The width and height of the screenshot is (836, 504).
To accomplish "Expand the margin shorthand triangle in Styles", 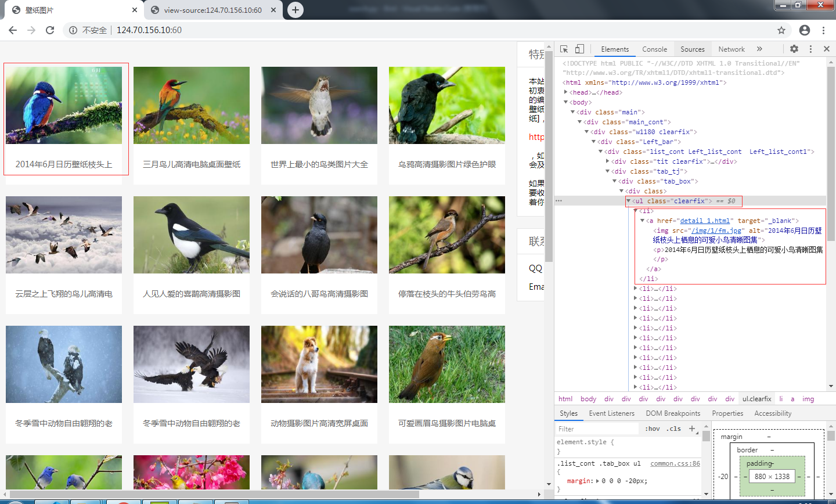I will point(598,481).
